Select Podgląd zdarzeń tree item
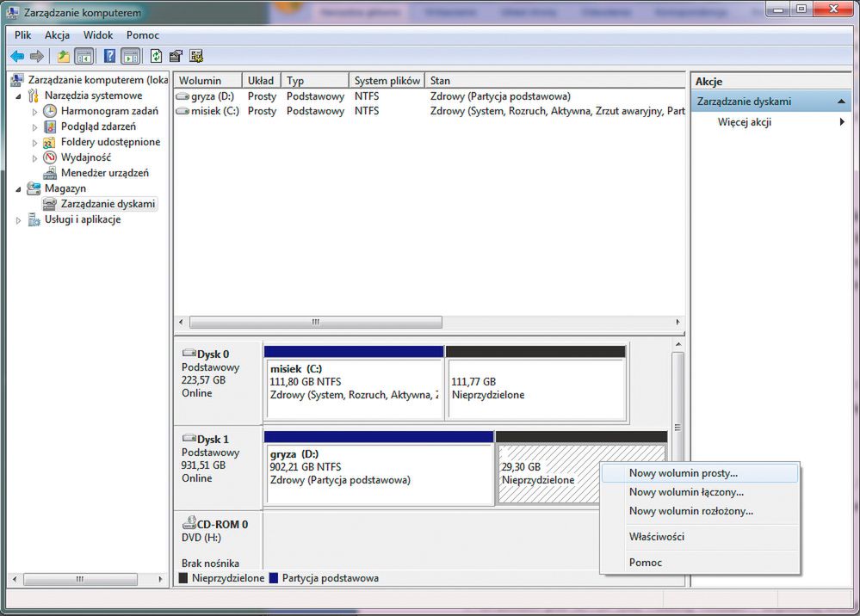860x616 pixels. [98, 126]
